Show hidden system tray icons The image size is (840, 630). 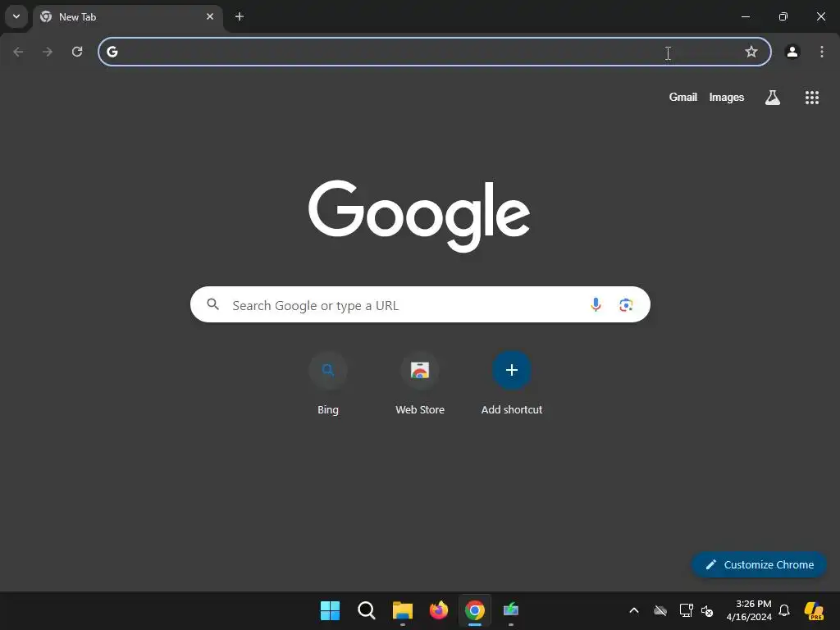coord(634,610)
